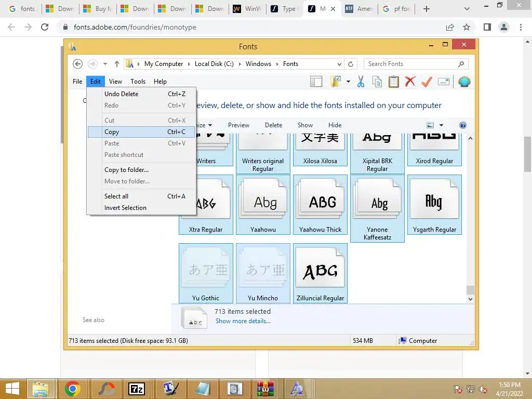532x399 pixels.
Task: Switch to the WinW browser tab
Action: (247, 9)
